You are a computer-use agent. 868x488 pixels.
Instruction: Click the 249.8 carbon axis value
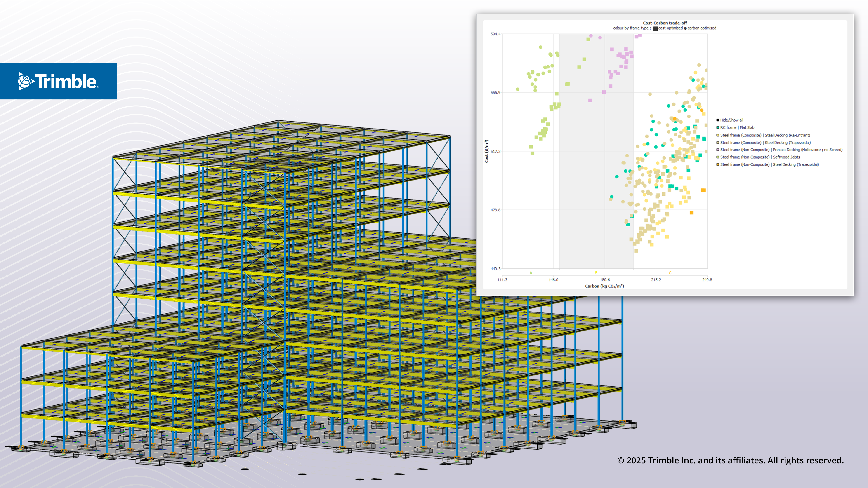point(707,280)
